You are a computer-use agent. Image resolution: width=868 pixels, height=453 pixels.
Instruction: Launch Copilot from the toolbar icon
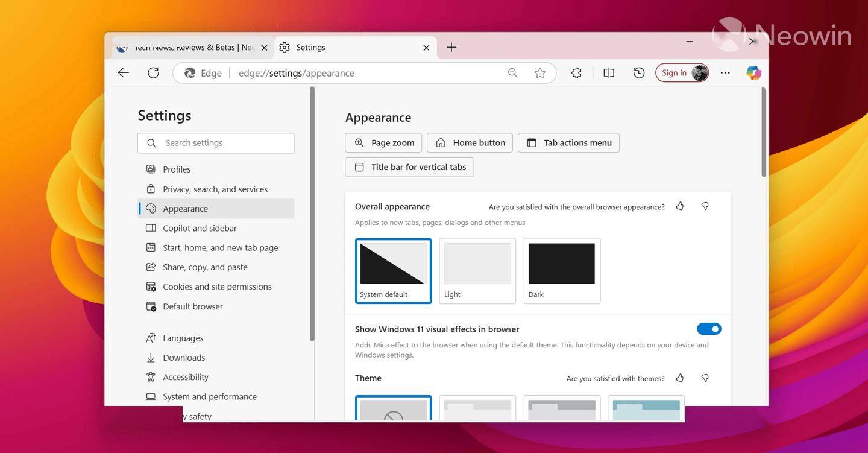click(x=753, y=73)
